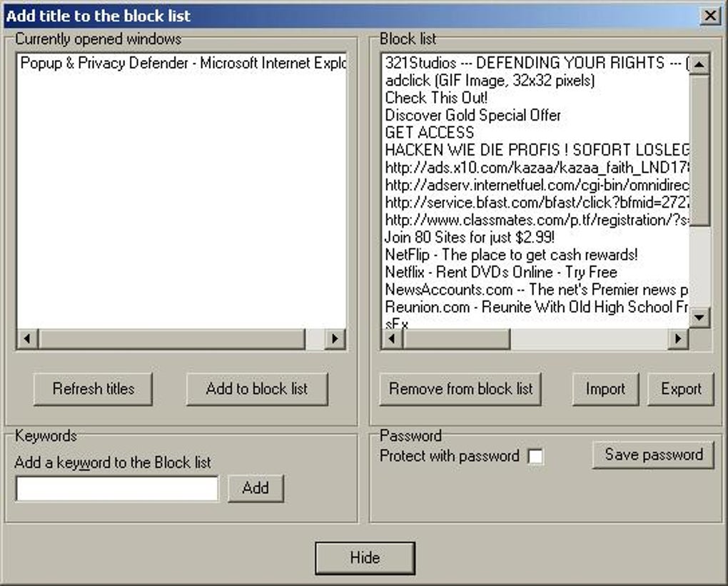Select NetFlip cash rewards entry

click(x=536, y=255)
